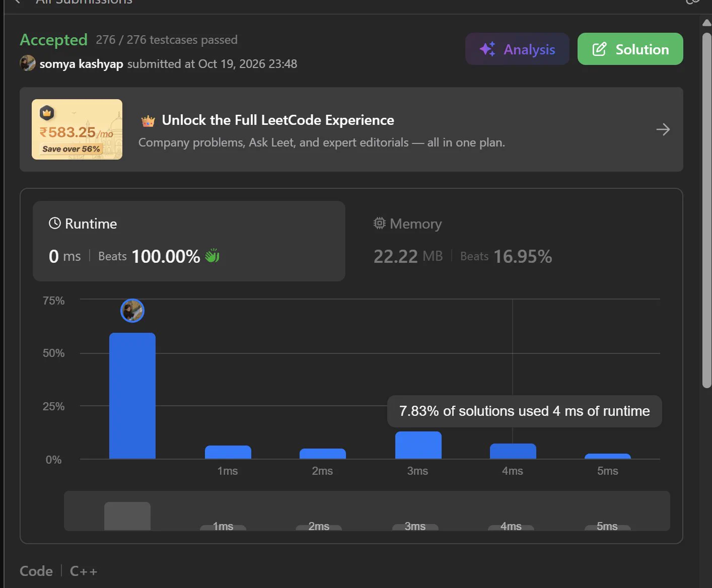The width and height of the screenshot is (712, 588).
Task: Click the gray bar in the range strip
Action: (x=127, y=516)
